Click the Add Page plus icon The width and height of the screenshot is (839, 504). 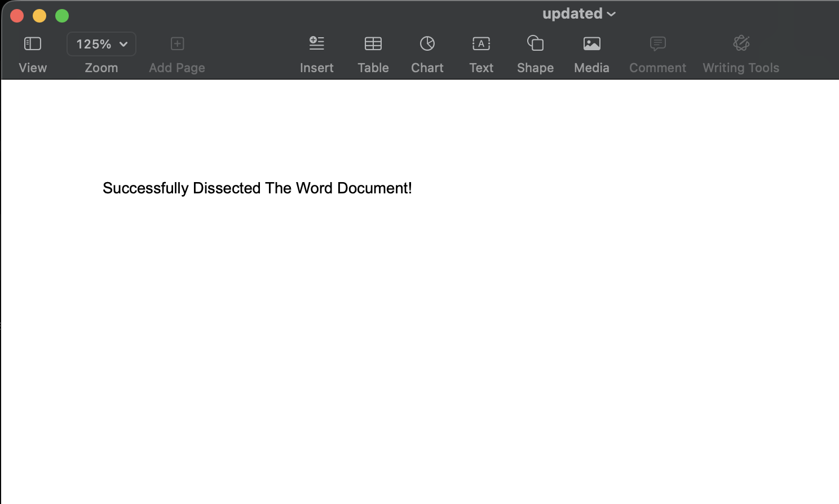tap(177, 44)
